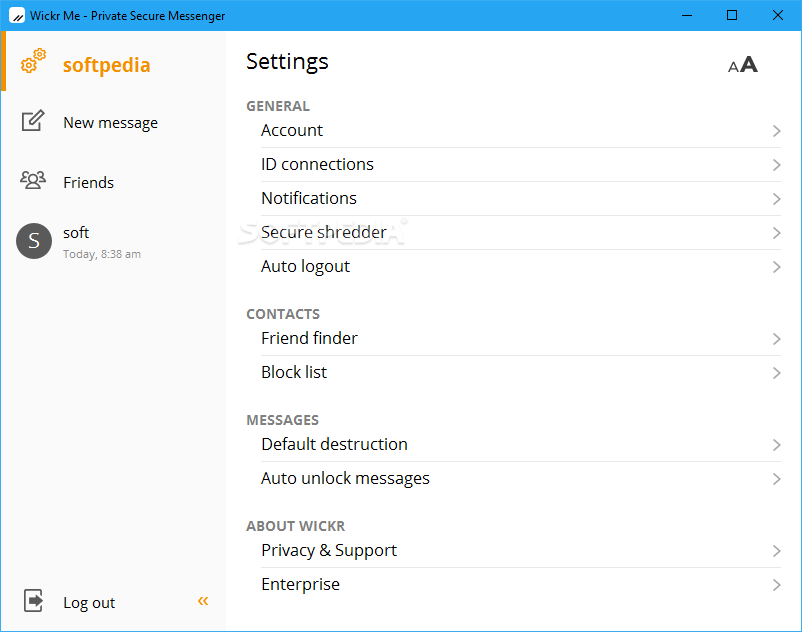Expand the Account row chevron
The image size is (802, 632).
[x=776, y=131]
